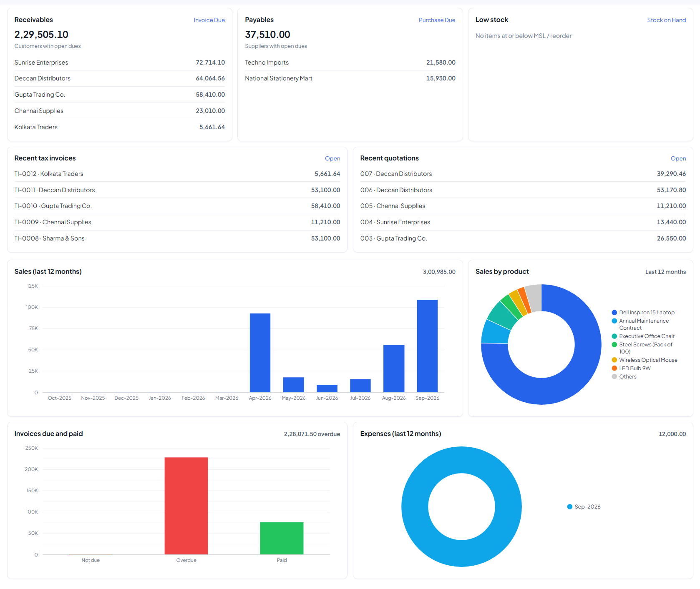The width and height of the screenshot is (700, 589).
Task: Open quotation 003 Gupta Trading Co.
Action: (x=523, y=238)
